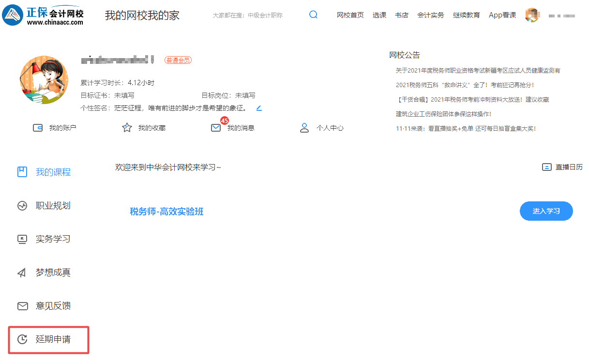The image size is (589, 364).
Task: Click the 职业规划 pulse icon
Action: point(22,205)
